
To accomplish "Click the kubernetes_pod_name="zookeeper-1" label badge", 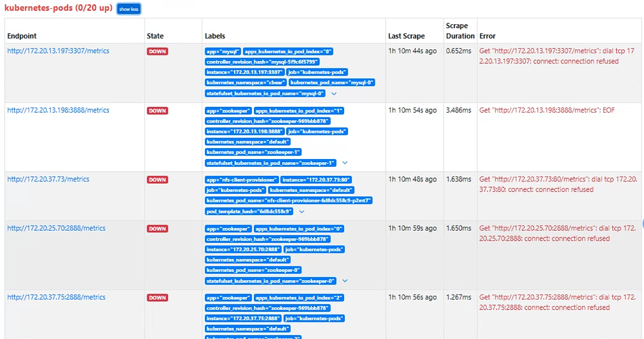I will 253,152.
